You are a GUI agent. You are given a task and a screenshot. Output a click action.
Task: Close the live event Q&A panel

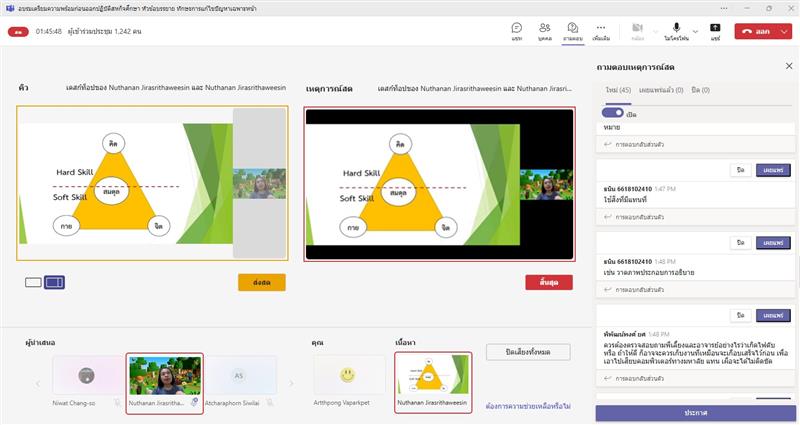click(783, 66)
